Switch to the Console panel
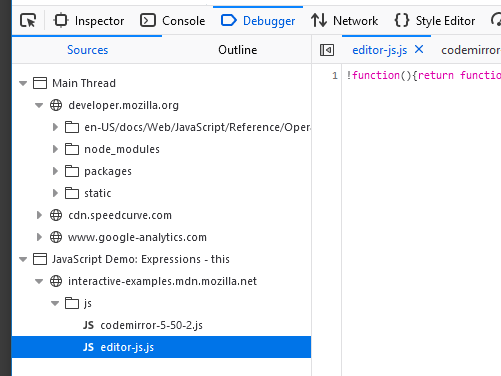This screenshot has height=376, width=501. tap(172, 21)
